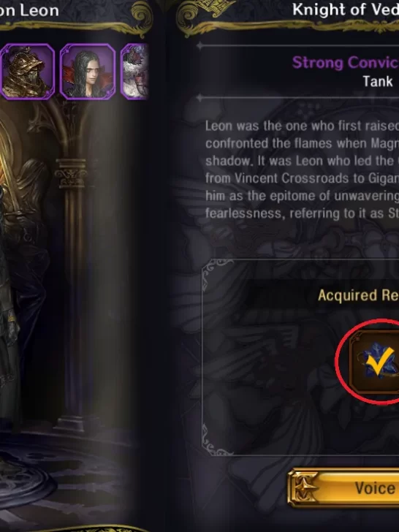The image size is (399, 532).
Task: Click the gold swirl ornament above portraits
Action: pos(142,15)
